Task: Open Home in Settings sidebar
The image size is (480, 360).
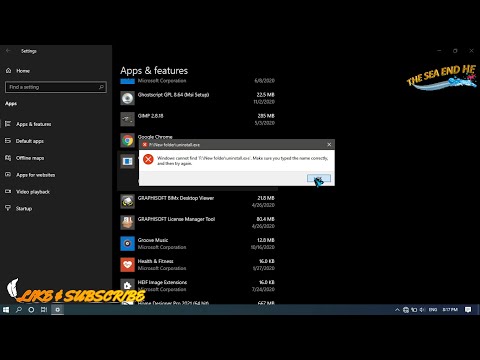Action: (x=23, y=71)
